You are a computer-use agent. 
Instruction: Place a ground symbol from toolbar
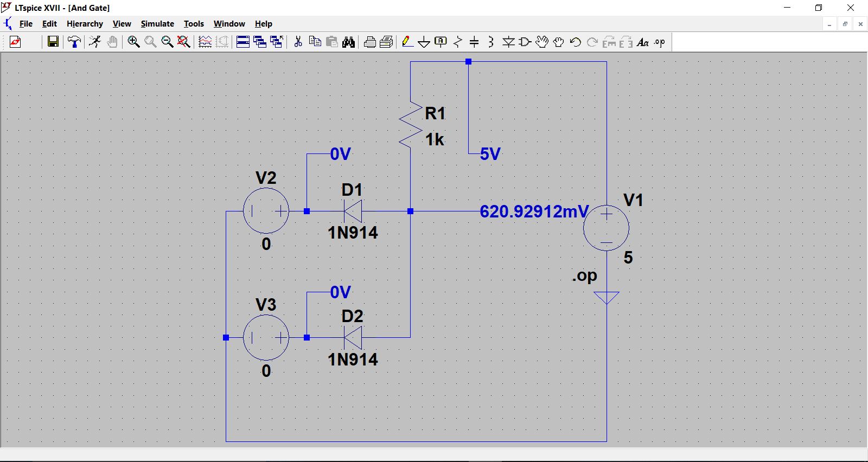[424, 42]
